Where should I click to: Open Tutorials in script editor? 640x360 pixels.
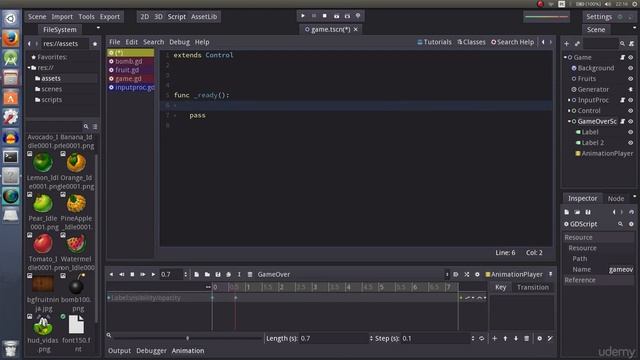tap(434, 42)
